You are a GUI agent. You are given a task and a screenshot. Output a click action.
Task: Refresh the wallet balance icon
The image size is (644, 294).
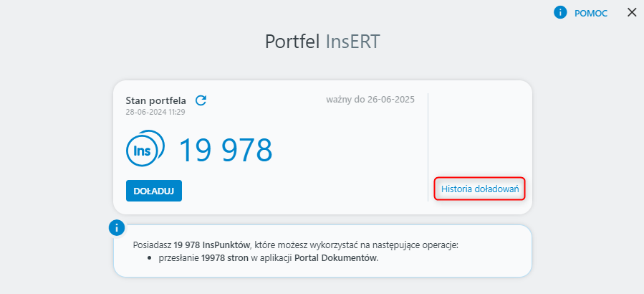(201, 100)
